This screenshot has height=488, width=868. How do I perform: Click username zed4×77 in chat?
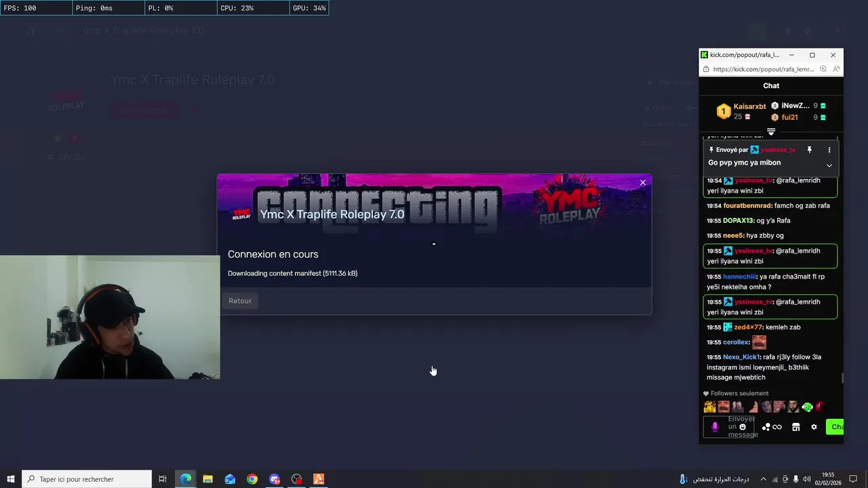point(748,327)
